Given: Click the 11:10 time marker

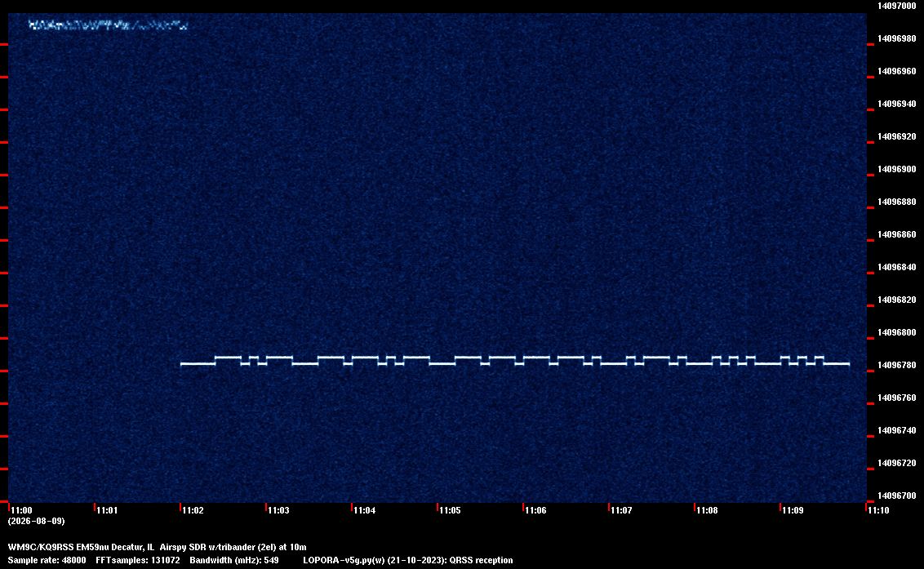Looking at the screenshot, I should pos(878,510).
